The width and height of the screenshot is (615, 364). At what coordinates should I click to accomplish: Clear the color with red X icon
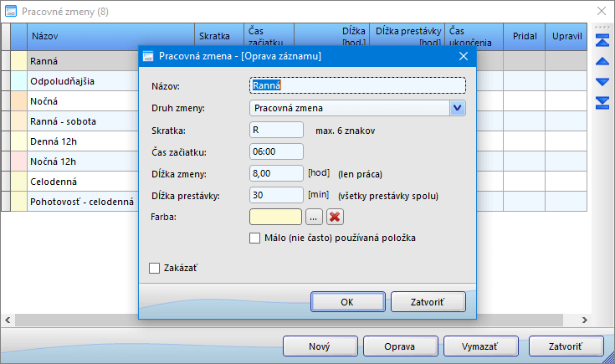pyautogui.click(x=336, y=217)
